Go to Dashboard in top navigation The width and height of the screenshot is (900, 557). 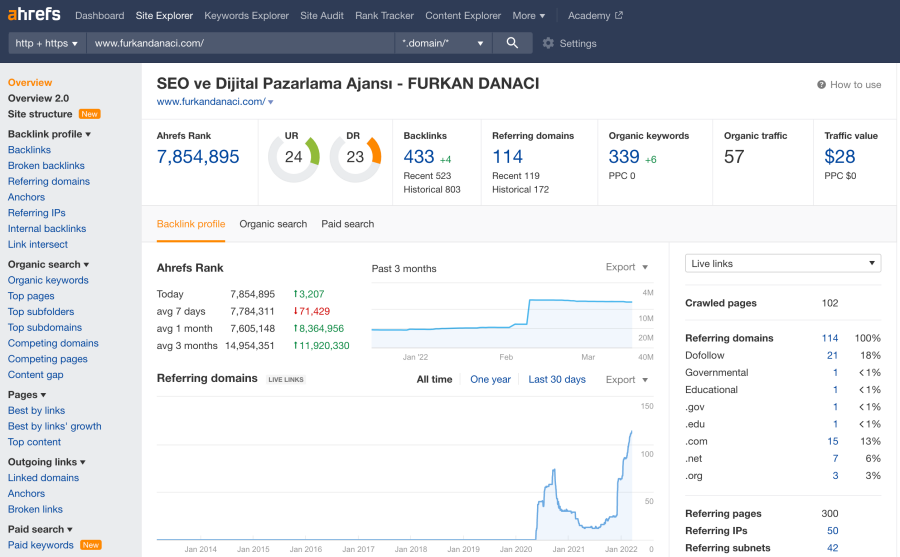[x=99, y=16]
